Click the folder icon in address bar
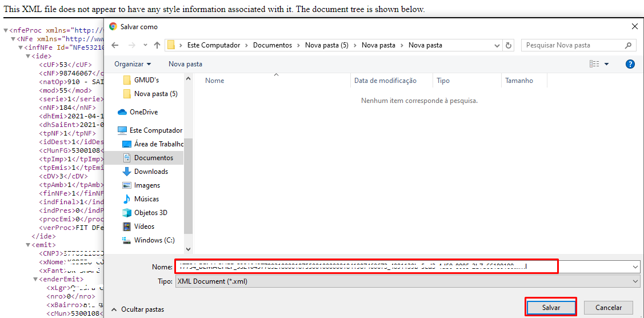Screen dimensions: 644x318 coord(171,45)
